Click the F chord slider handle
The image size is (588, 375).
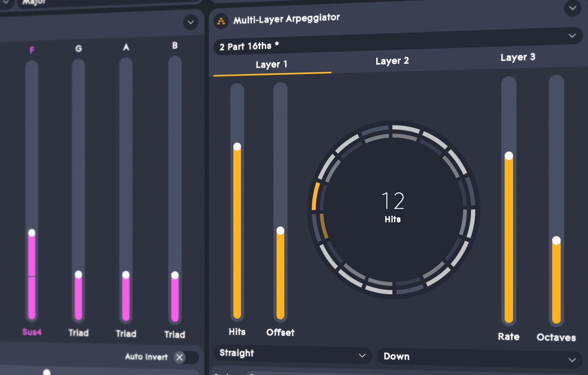point(32,233)
